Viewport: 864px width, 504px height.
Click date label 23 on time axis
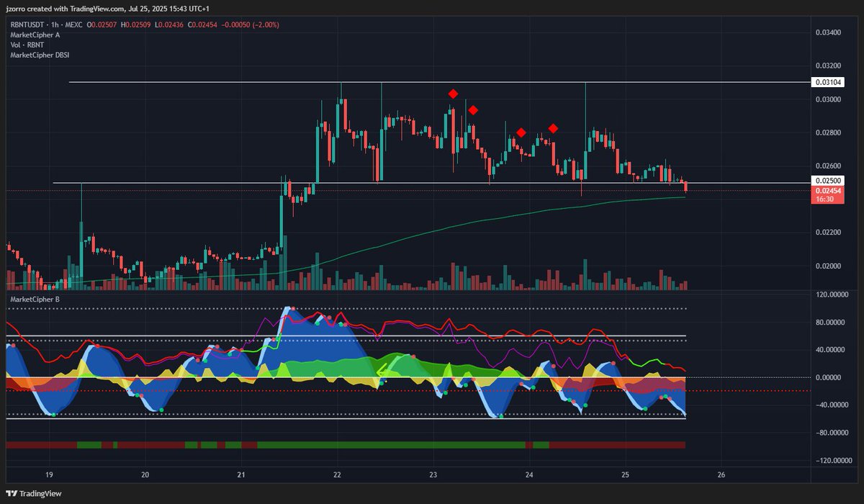pyautogui.click(x=433, y=475)
